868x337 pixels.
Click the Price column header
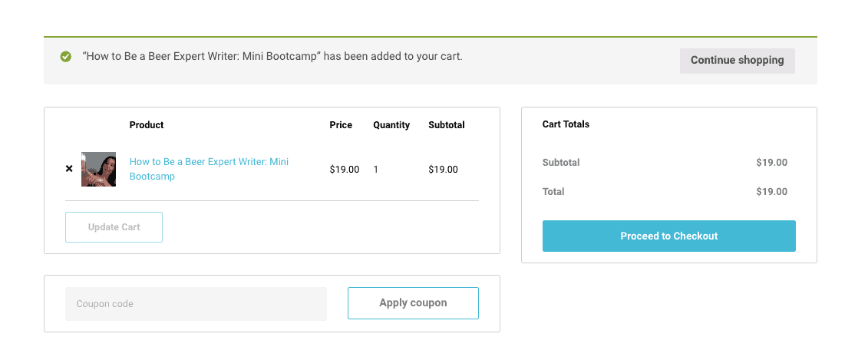click(x=341, y=125)
